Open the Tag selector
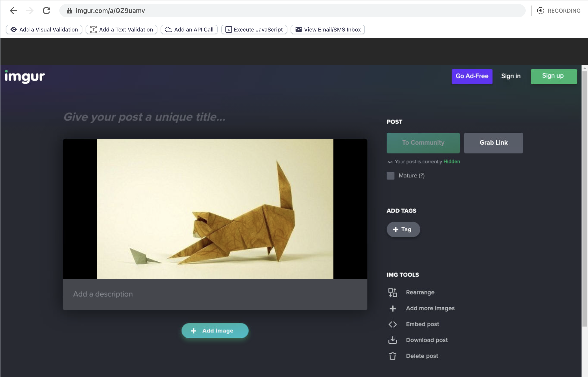588x377 pixels. 403,229
